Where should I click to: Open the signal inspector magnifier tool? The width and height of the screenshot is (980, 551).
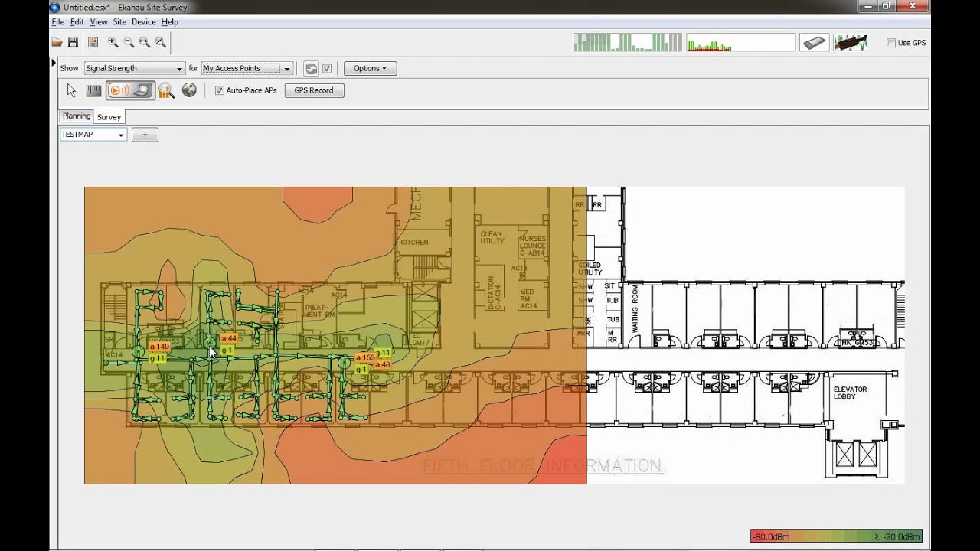click(x=167, y=91)
